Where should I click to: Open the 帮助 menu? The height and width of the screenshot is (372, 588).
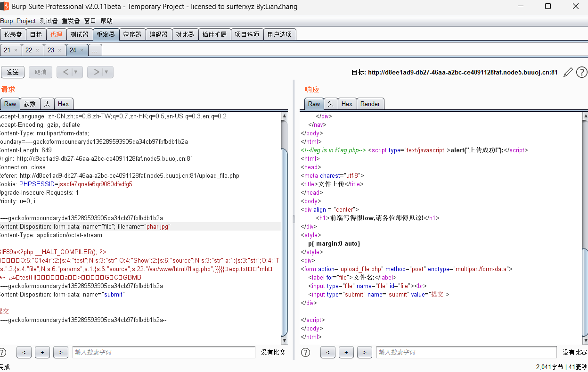tap(106, 21)
